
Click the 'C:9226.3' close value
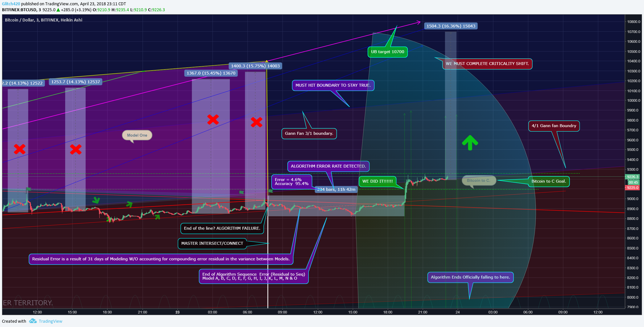157,10
